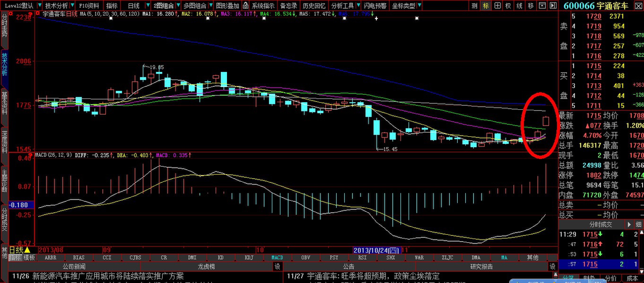Screen dimensions: 644x283
Task: Click the 细 detail button
Action: point(639,224)
